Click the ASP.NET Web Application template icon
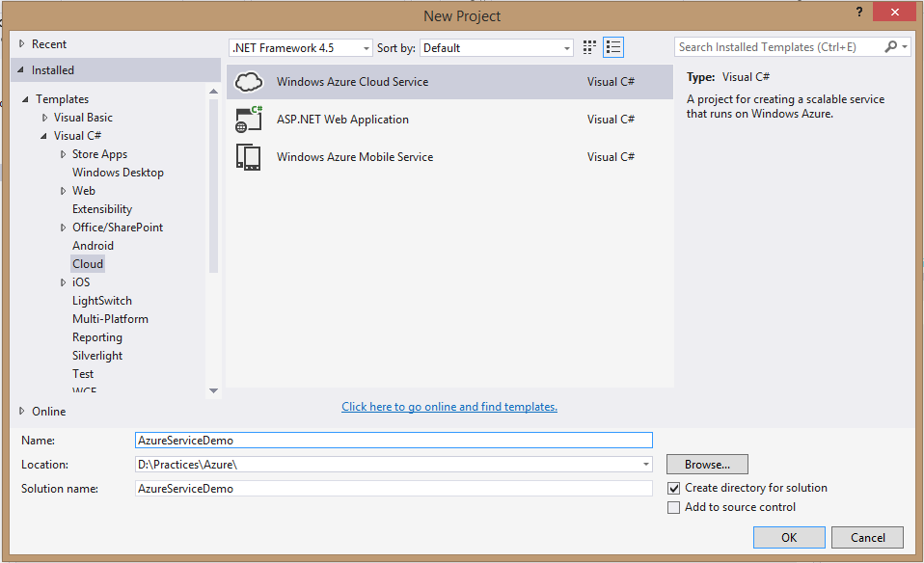Screen dimensions: 924x563 click(249, 119)
